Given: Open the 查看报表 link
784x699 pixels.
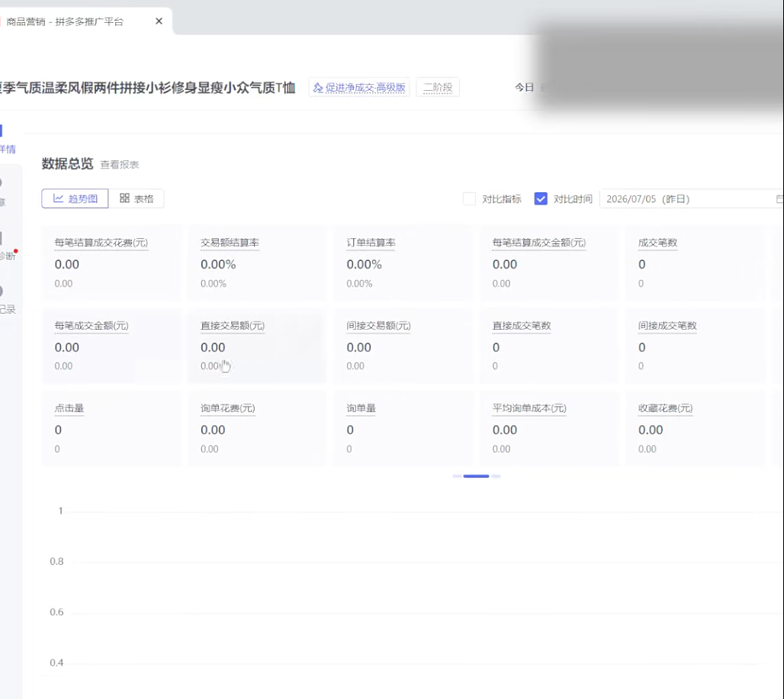Looking at the screenshot, I should (120, 165).
